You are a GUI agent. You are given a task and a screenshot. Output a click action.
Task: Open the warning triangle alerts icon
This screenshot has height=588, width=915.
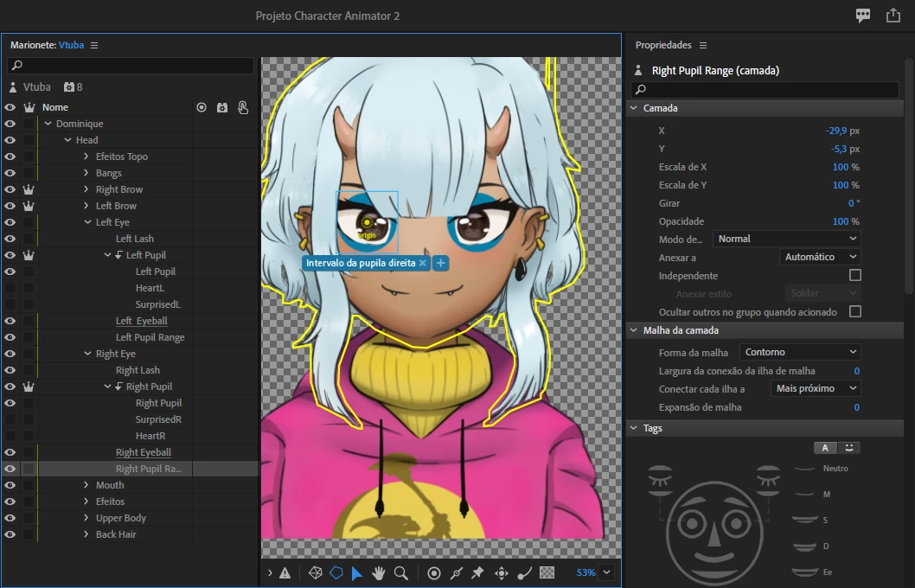(285, 572)
